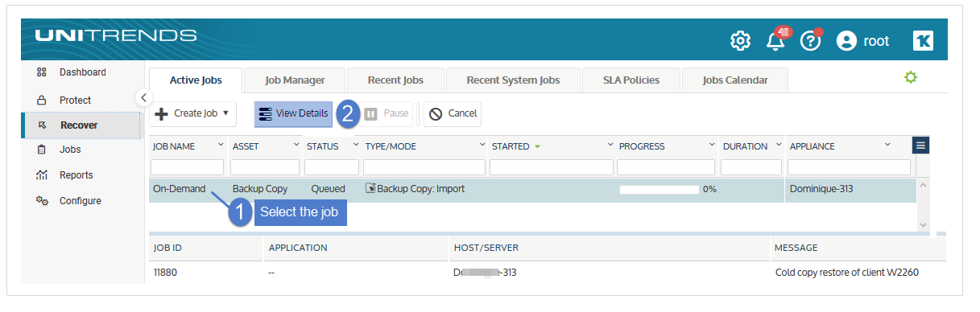
Task: Open the Started column menu
Action: [x=610, y=146]
